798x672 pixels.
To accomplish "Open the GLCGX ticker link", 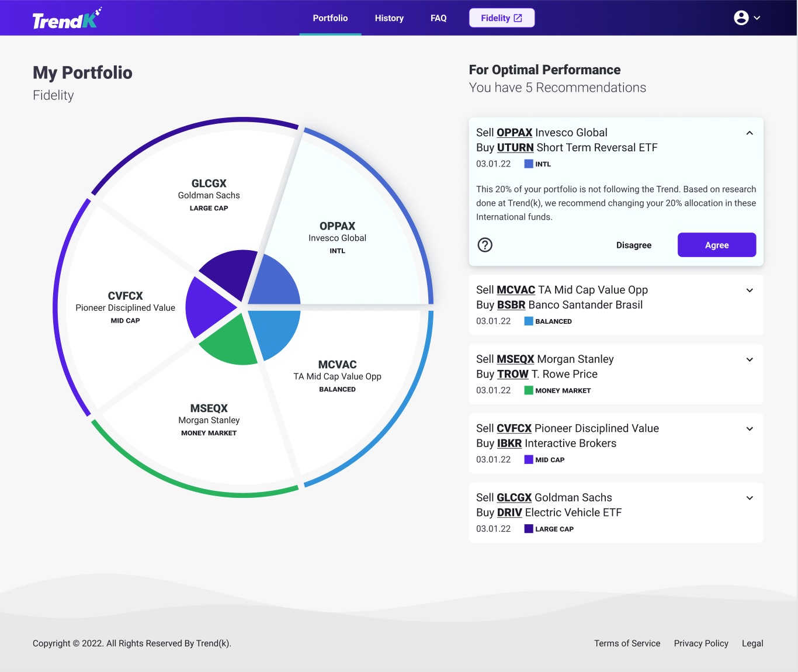I will [514, 497].
